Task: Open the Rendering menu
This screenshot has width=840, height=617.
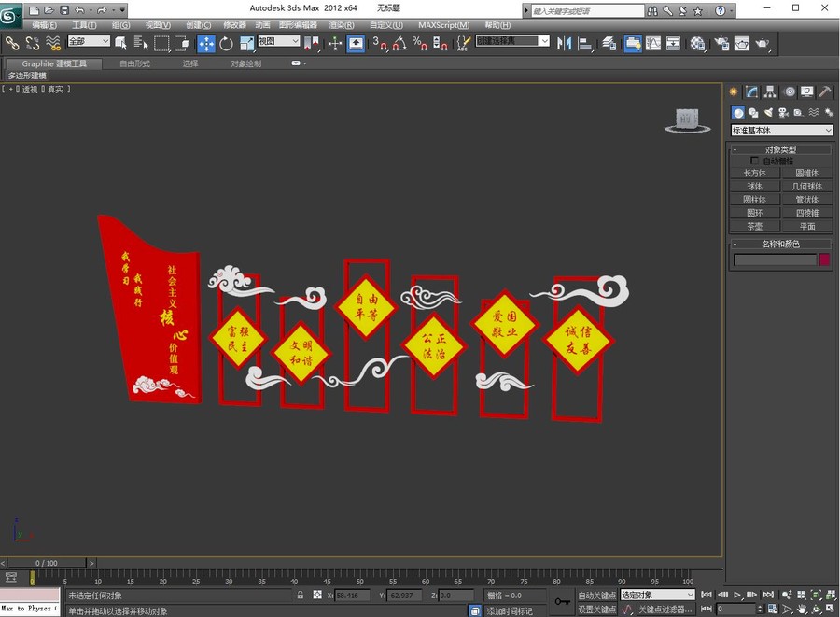Action: pos(342,25)
